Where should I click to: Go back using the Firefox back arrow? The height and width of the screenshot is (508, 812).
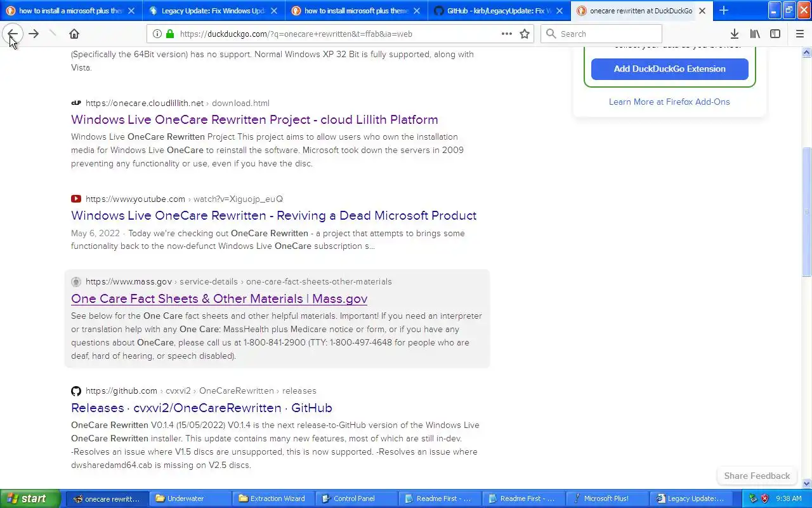[x=12, y=34]
